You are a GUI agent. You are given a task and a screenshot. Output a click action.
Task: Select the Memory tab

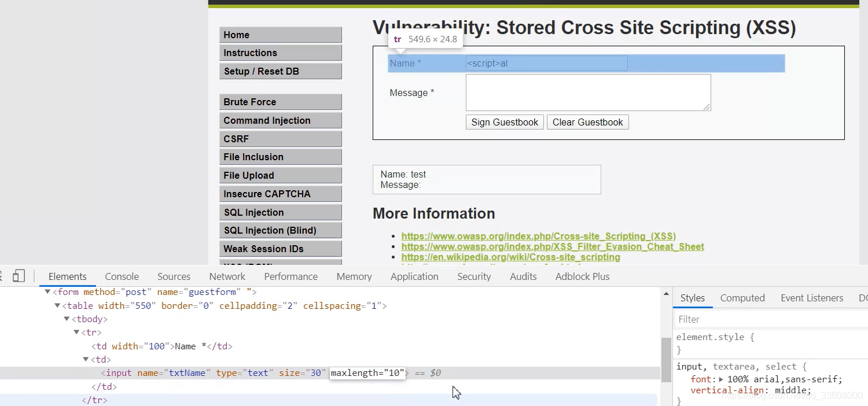click(x=354, y=276)
